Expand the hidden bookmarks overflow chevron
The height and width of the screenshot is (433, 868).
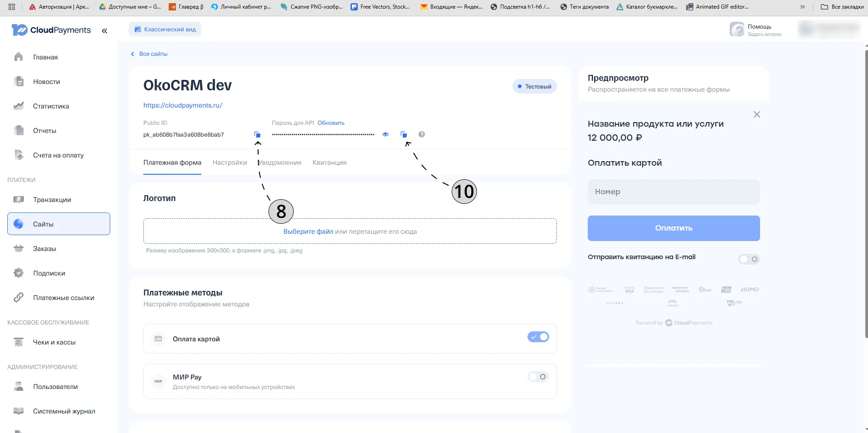pyautogui.click(x=803, y=7)
